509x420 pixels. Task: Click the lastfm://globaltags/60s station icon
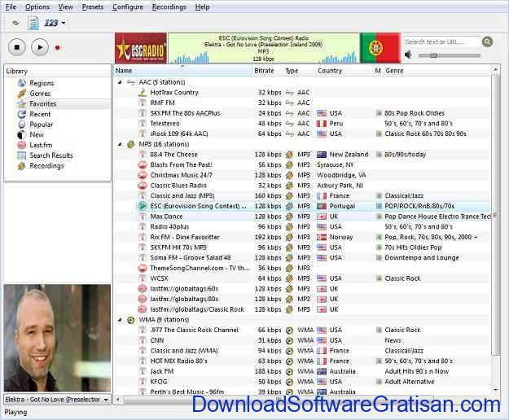pyautogui.click(x=143, y=289)
